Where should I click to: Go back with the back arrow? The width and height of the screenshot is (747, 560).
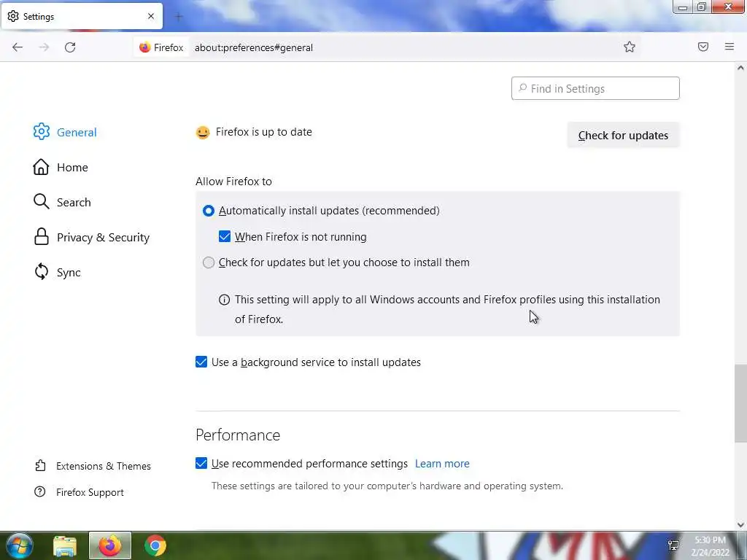[x=18, y=47]
